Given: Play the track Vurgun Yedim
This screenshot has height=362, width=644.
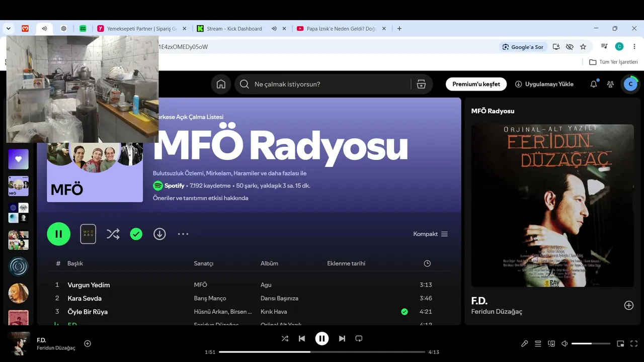Looking at the screenshot, I should click(89, 285).
